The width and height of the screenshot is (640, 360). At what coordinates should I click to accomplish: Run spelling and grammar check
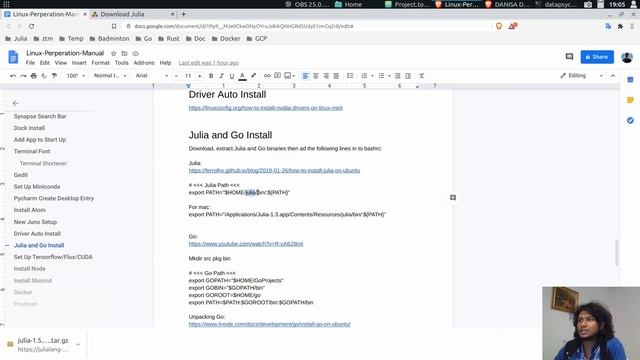[x=44, y=76]
